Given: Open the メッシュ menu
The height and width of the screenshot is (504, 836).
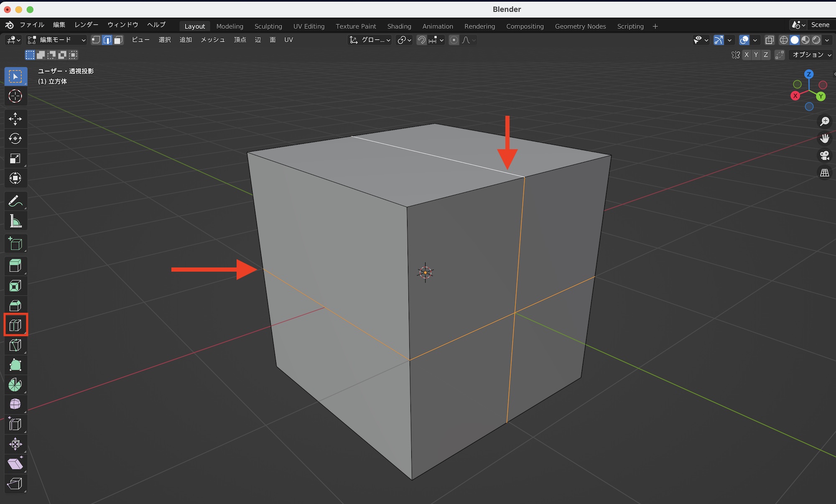Looking at the screenshot, I should tap(212, 40).
